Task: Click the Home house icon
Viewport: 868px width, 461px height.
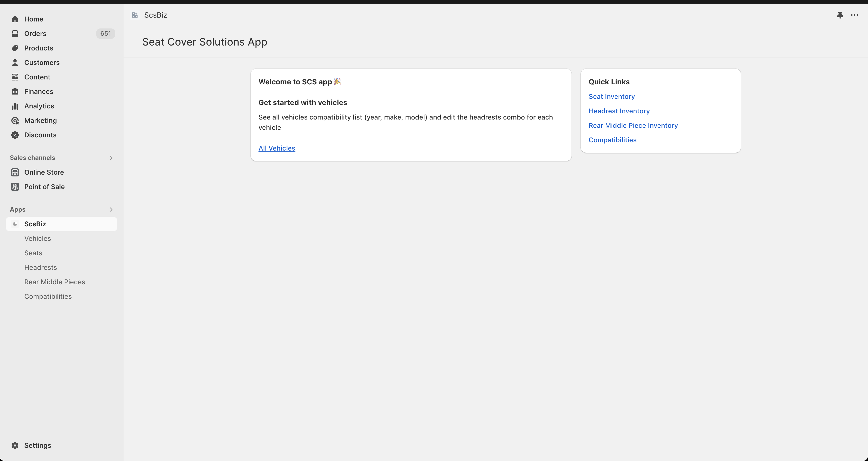Action: coord(15,19)
